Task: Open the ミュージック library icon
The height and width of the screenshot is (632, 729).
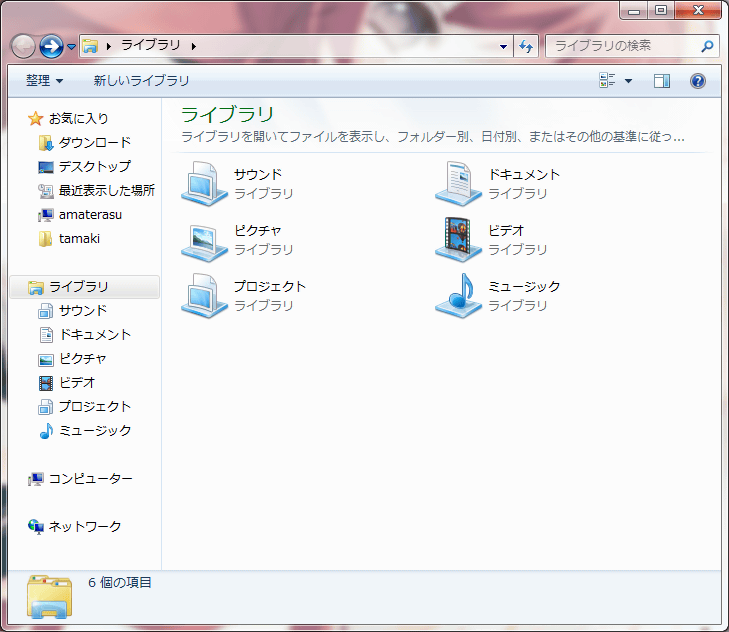Action: coord(458,295)
